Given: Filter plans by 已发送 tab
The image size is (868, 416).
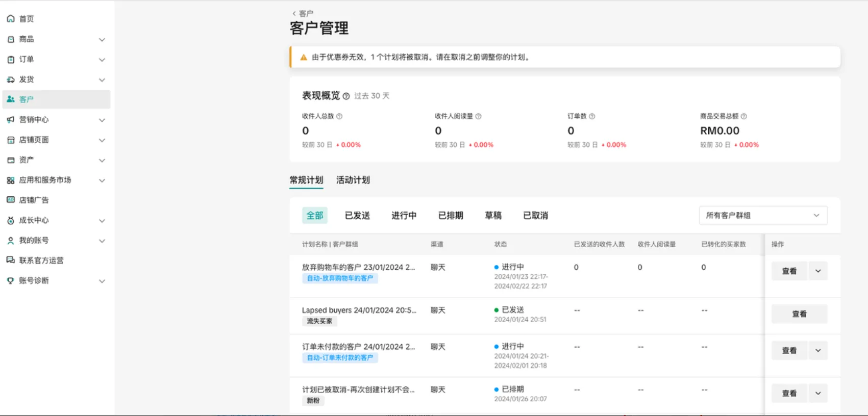Looking at the screenshot, I should click(x=357, y=216).
